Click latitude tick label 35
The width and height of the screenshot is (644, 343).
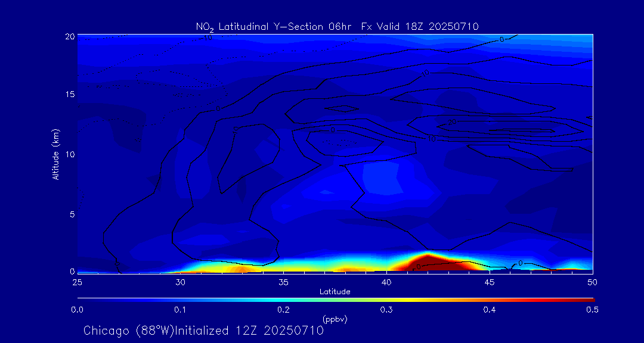click(283, 282)
